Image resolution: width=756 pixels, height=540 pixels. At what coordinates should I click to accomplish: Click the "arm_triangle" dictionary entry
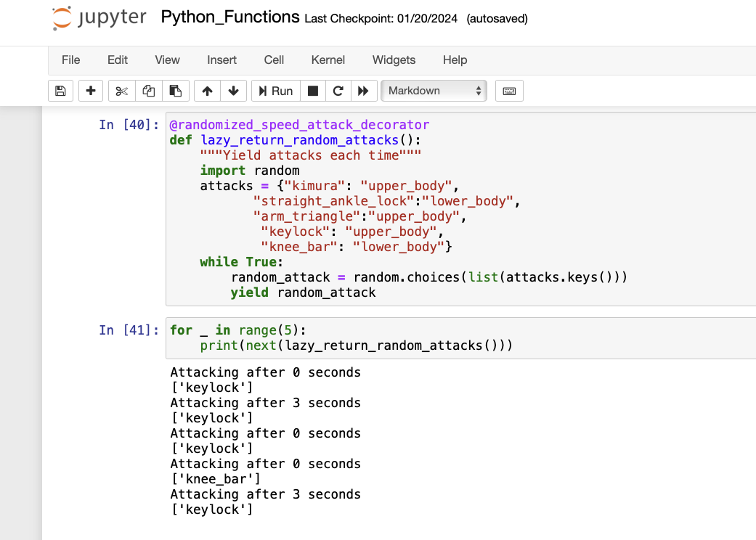(x=359, y=216)
